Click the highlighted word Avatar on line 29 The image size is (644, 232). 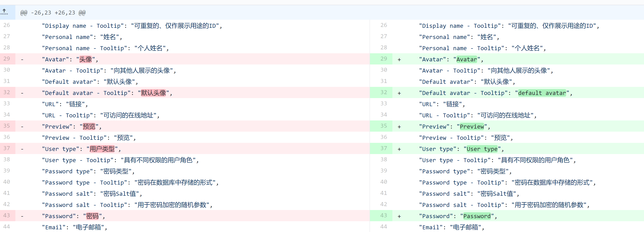(467, 59)
